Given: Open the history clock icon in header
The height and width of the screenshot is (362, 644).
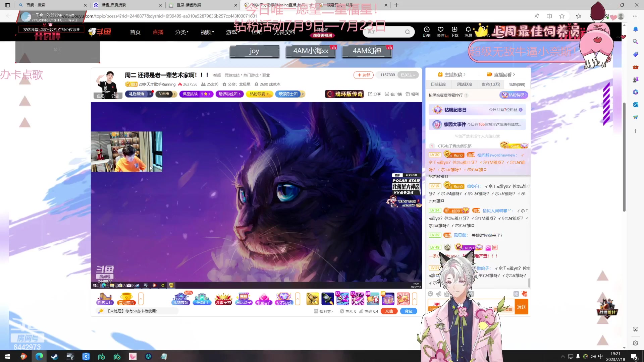Looking at the screenshot, I should [427, 32].
